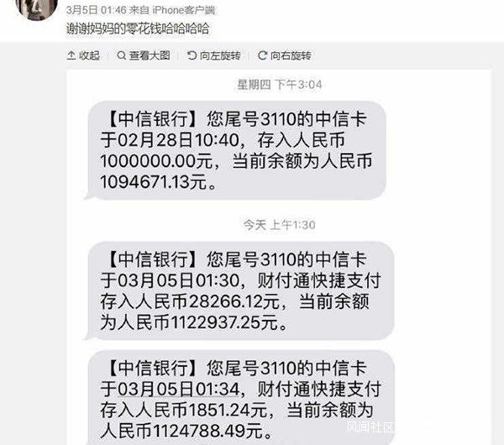Click the 向右旋转 rotate-right icon
Image resolution: width=504 pixels, height=445 pixels.
262,55
